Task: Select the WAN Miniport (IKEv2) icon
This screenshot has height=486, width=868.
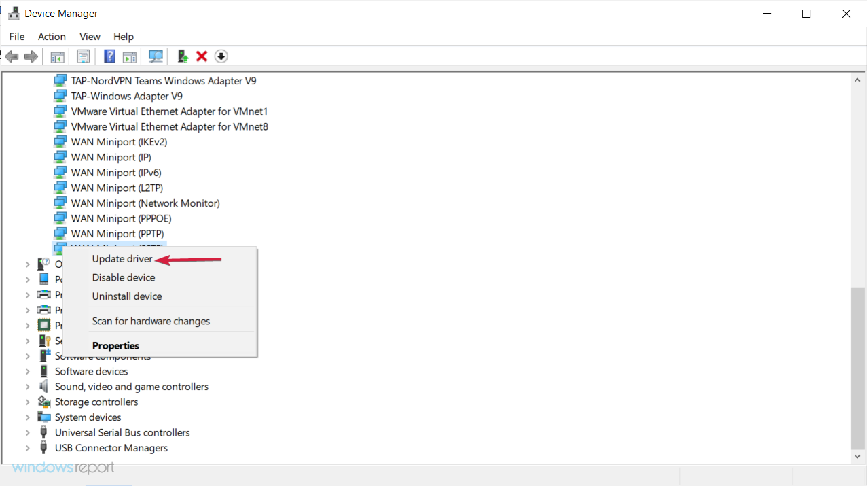Action: (x=60, y=142)
